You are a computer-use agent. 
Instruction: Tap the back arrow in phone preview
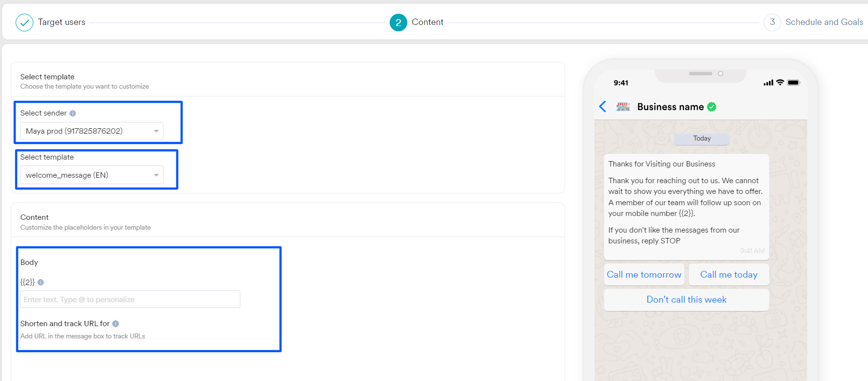point(603,107)
